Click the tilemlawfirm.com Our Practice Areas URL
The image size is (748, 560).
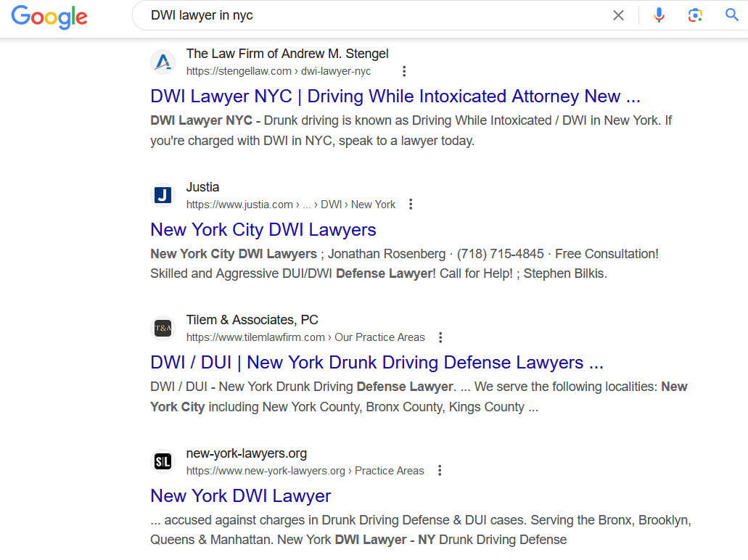305,337
